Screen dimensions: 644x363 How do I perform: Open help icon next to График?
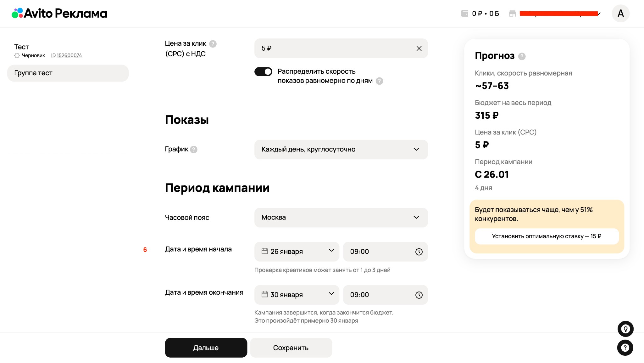[x=194, y=150]
